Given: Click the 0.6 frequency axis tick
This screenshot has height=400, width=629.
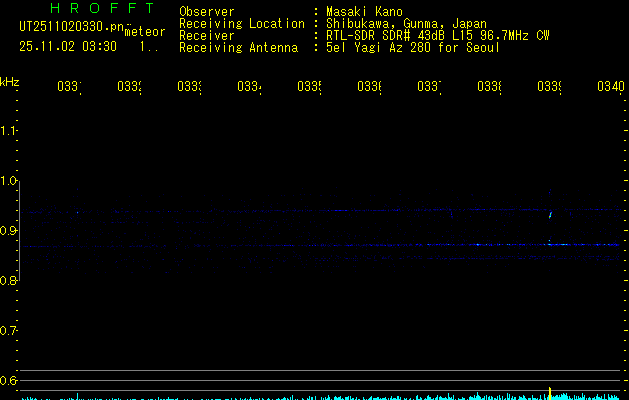Looking at the screenshot, I should [x=10, y=380].
